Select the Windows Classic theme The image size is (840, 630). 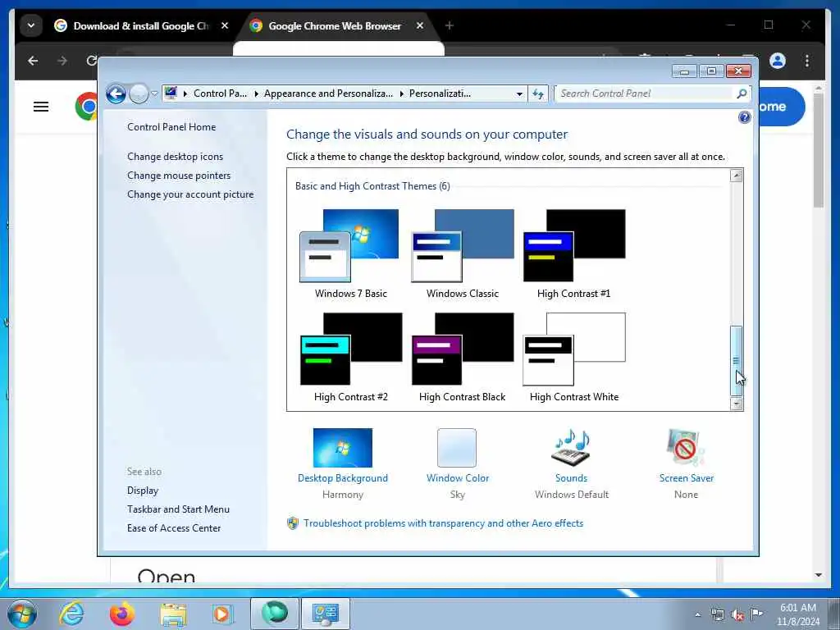463,254
